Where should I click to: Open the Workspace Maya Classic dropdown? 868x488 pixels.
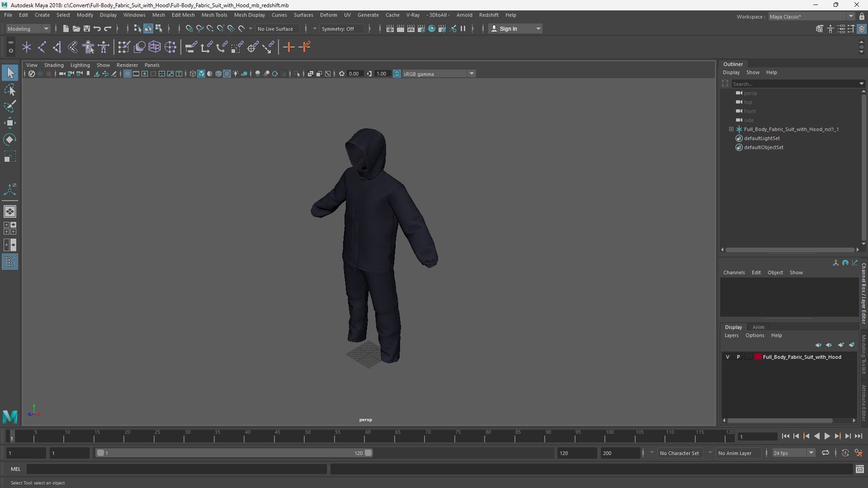[x=811, y=17]
